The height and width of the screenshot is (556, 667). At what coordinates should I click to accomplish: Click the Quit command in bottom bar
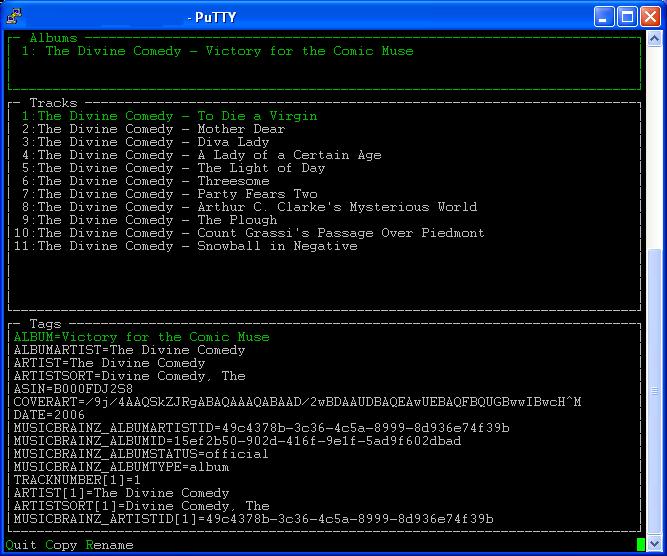pos(21,545)
